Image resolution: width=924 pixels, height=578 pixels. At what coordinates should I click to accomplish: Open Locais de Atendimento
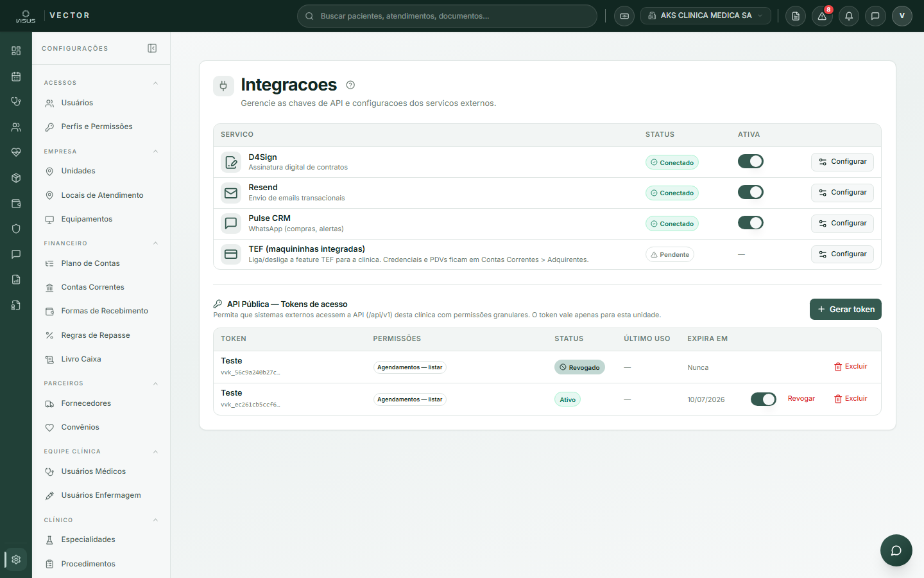click(101, 195)
